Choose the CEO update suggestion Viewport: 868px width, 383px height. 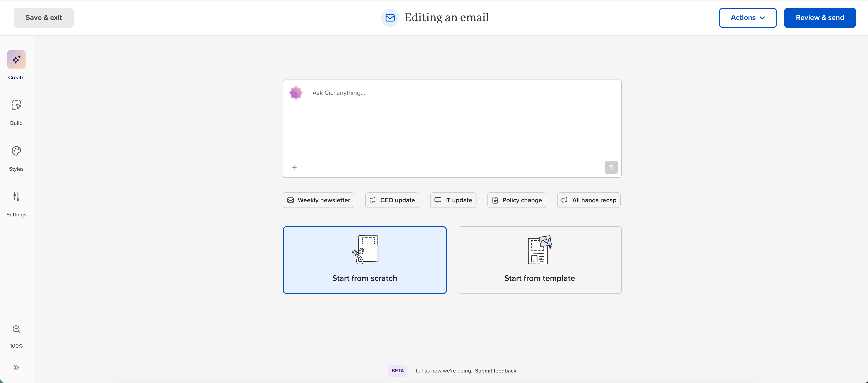[392, 200]
